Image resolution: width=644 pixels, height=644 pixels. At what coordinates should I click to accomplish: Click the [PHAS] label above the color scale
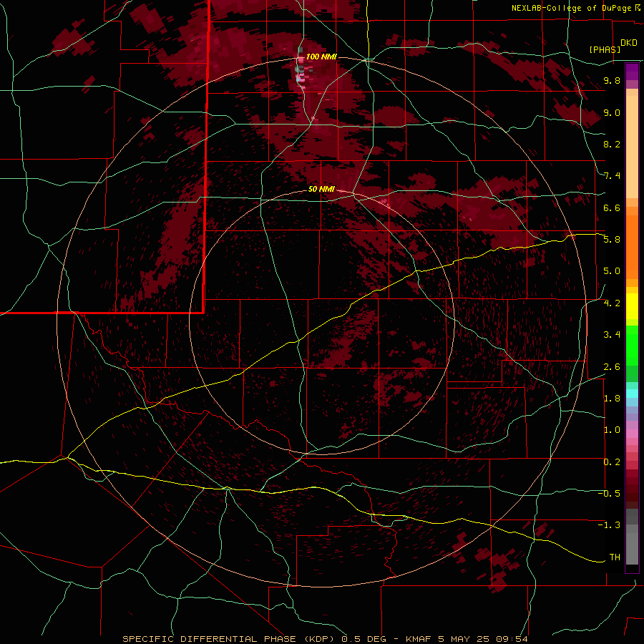click(605, 49)
